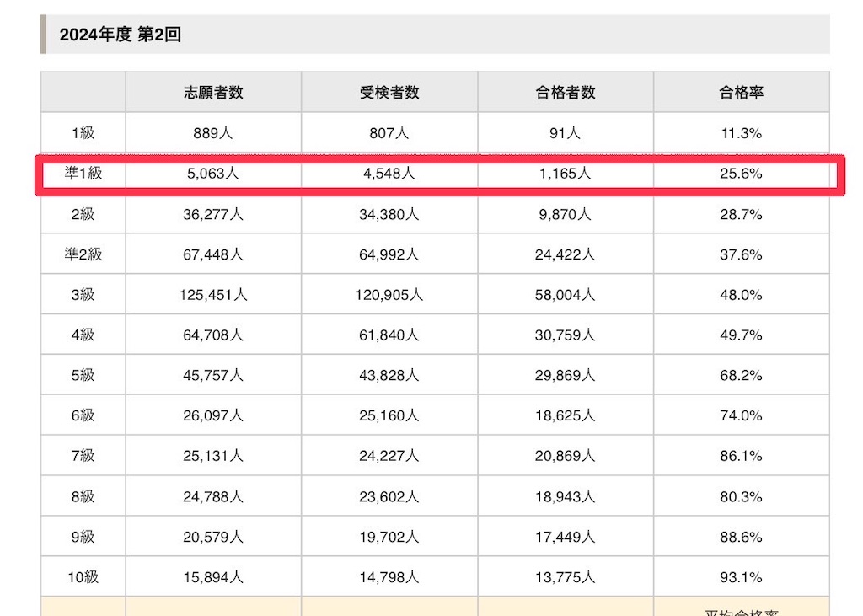Screen dimensions: 863x616
Task: Click the 10級 row label
Action: [x=83, y=577]
